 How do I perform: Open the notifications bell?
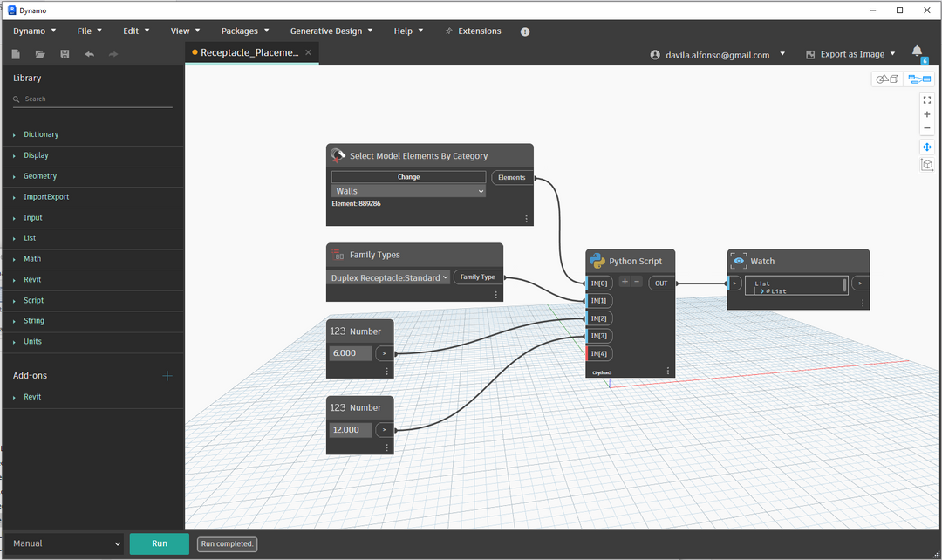tap(918, 51)
